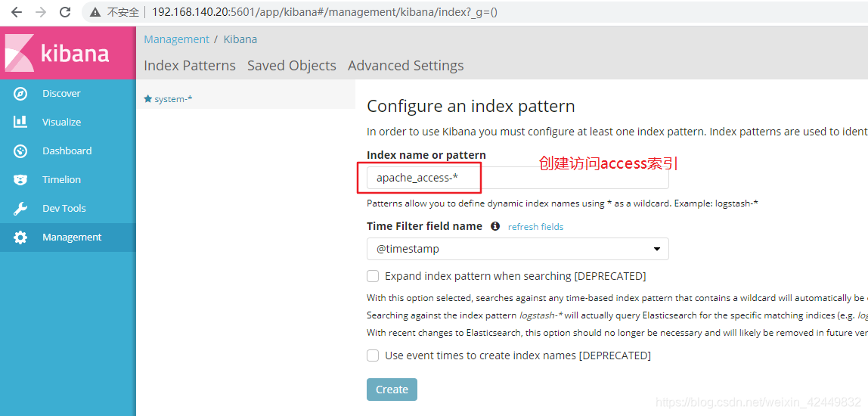This screenshot has height=416, width=868.
Task: Click the browser address bar URL
Action: (324, 11)
